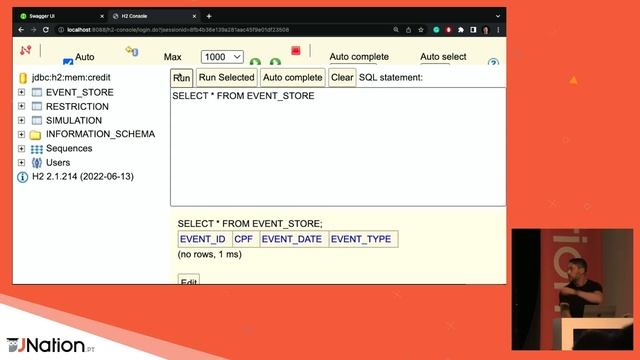Click the Run button
Screen dimensions: 640x360
coord(181,78)
